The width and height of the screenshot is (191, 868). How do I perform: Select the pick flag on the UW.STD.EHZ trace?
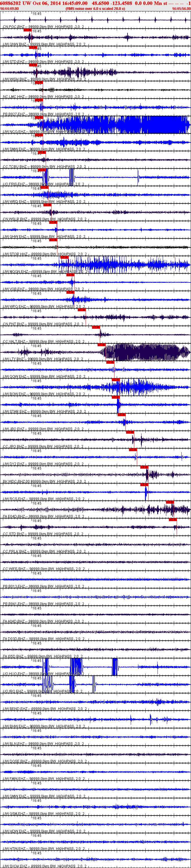pos(33,48)
